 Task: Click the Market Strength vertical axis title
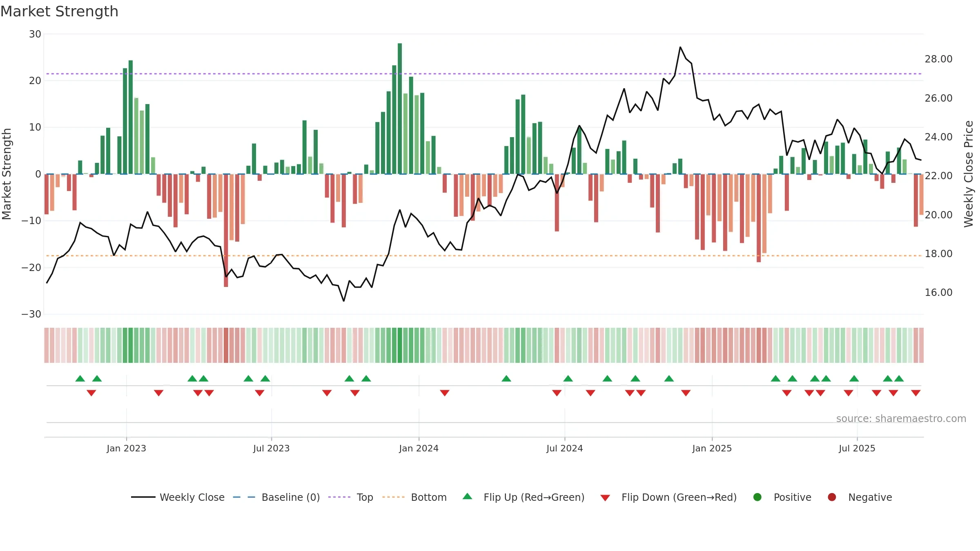(x=7, y=174)
